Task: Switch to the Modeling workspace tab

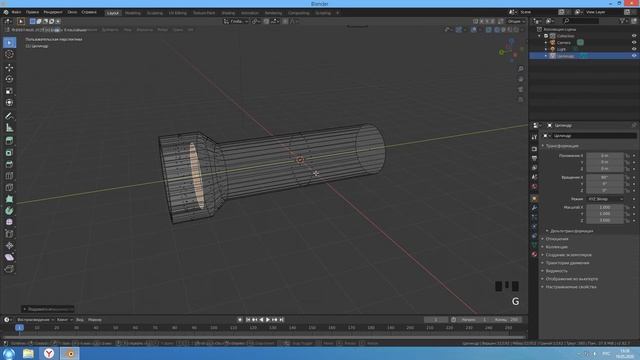Action: tap(133, 13)
